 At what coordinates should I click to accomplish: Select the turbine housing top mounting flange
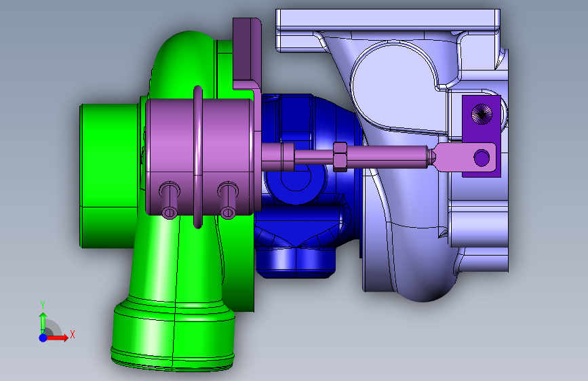388,19
